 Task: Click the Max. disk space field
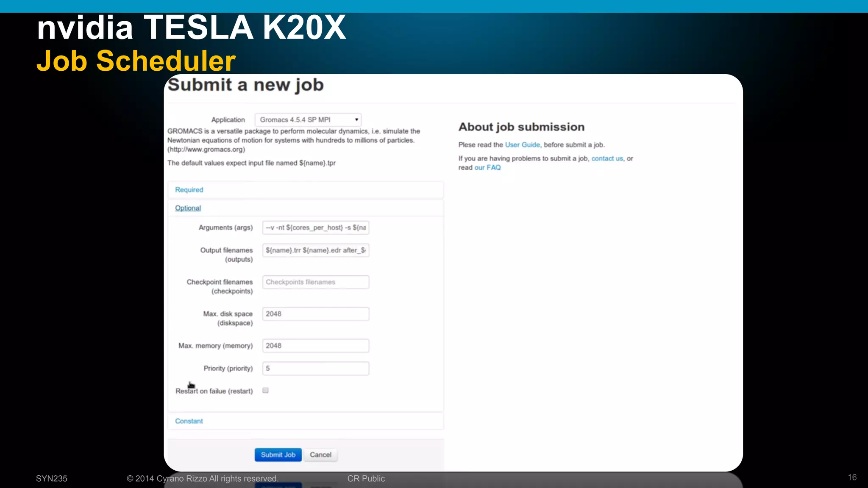pyautogui.click(x=316, y=314)
